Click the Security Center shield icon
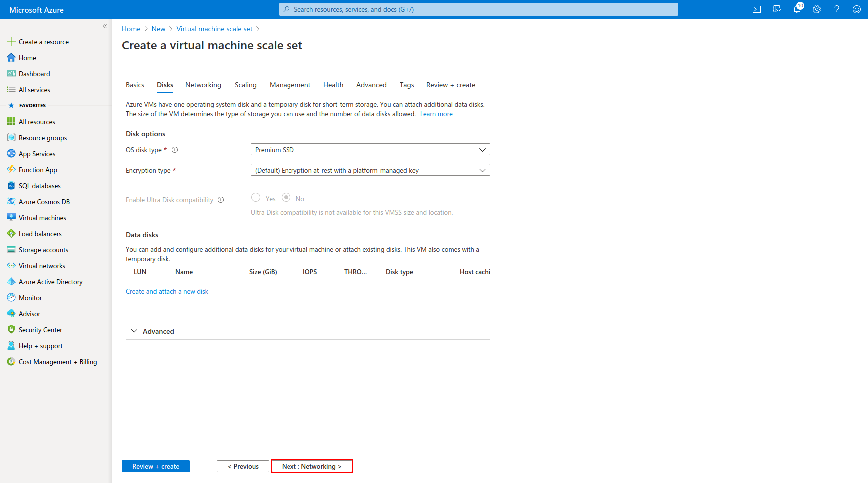868x483 pixels. (11, 330)
